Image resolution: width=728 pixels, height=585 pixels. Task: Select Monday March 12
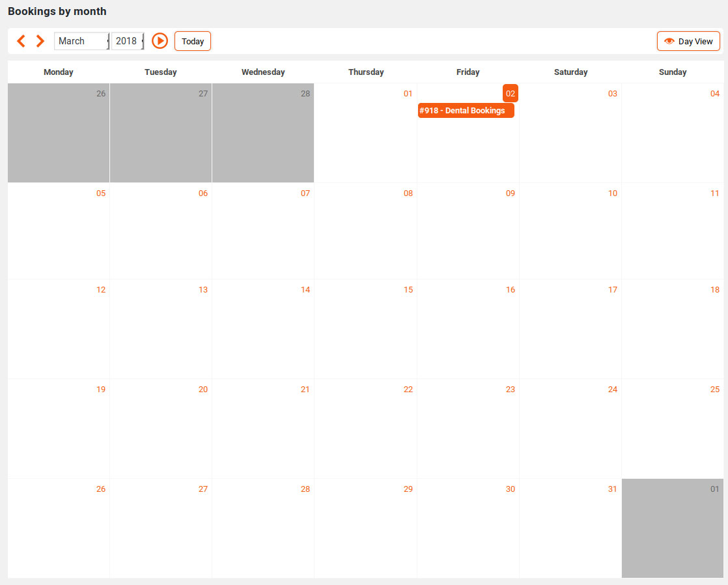coord(59,329)
